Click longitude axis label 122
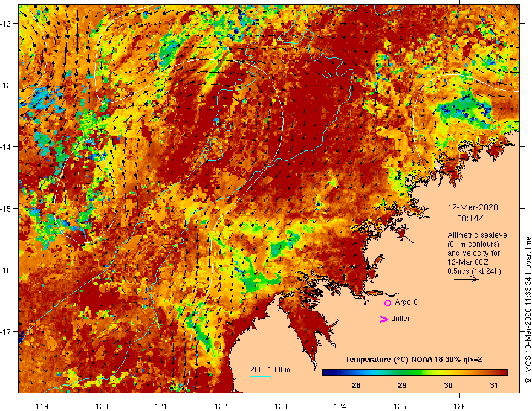Image resolution: width=532 pixels, height=411 pixels. pyautogui.click(x=221, y=406)
